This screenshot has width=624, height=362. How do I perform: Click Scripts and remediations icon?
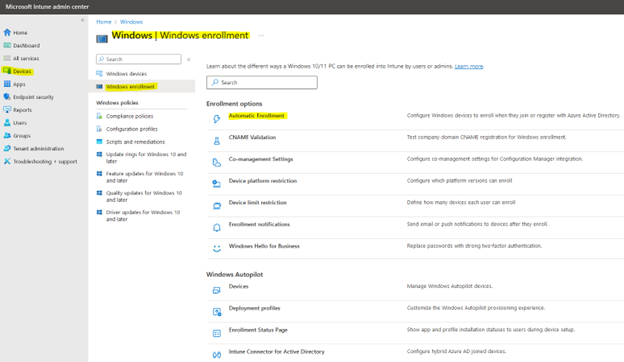point(99,141)
